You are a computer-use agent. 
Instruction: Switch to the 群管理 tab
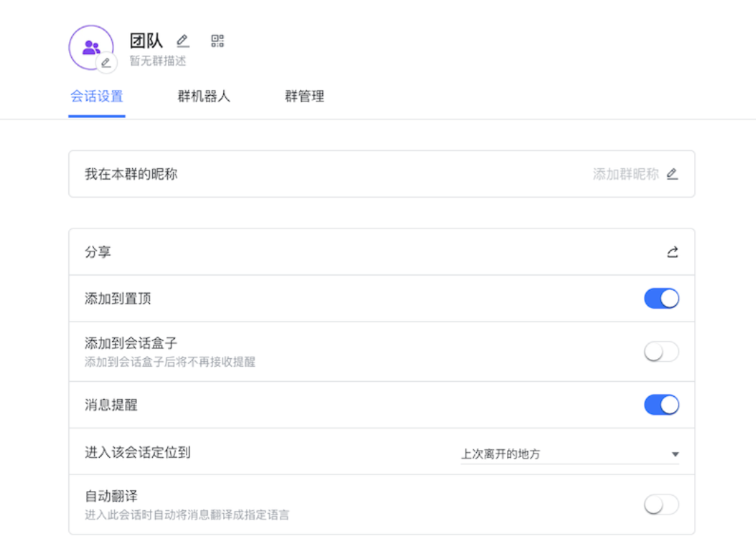tap(304, 96)
